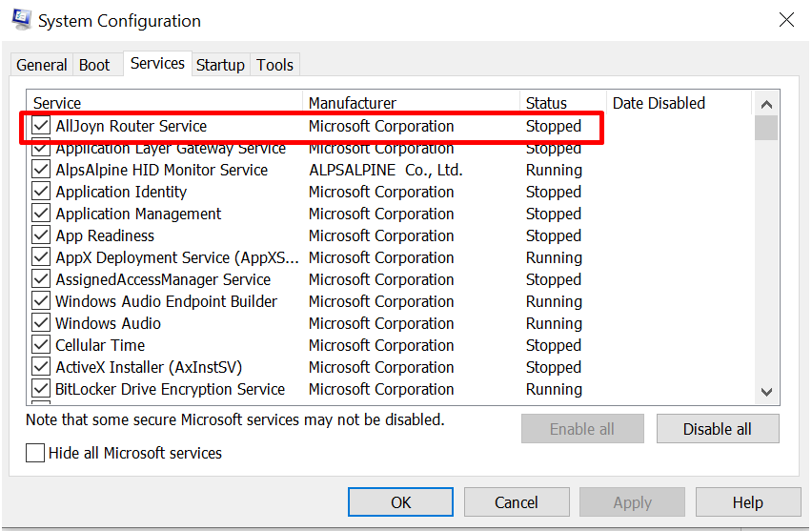Open the Tools tab
This screenshot has height=531, width=812.
(x=274, y=65)
